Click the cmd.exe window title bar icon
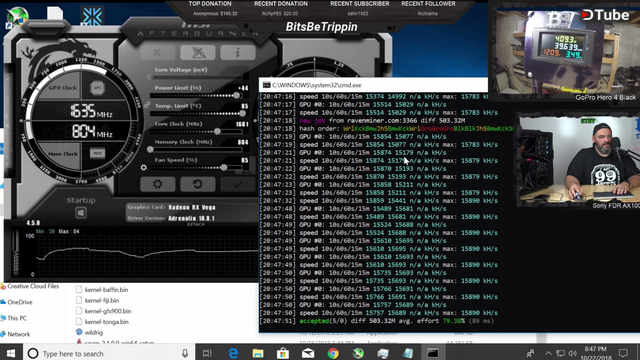The image size is (640, 360). [267, 85]
